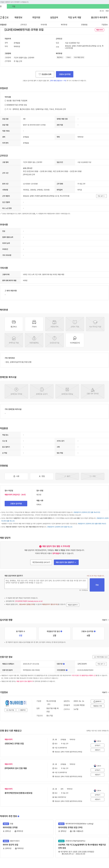This screenshot has width=109, height=868.
Task: Click the 채용정보 이력 button
Action: click(98, 706)
